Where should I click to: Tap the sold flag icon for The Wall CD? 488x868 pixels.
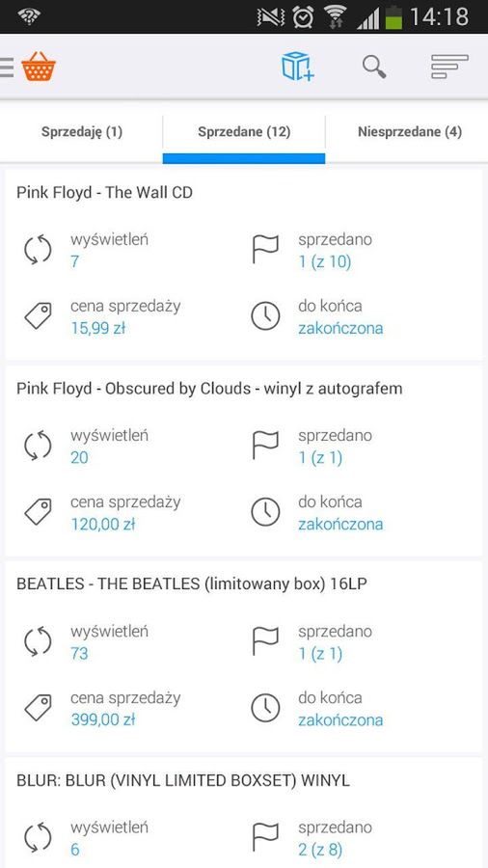pos(265,250)
